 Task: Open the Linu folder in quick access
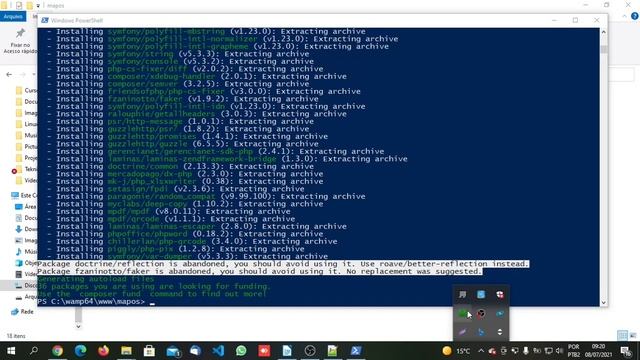[x=26, y=124]
